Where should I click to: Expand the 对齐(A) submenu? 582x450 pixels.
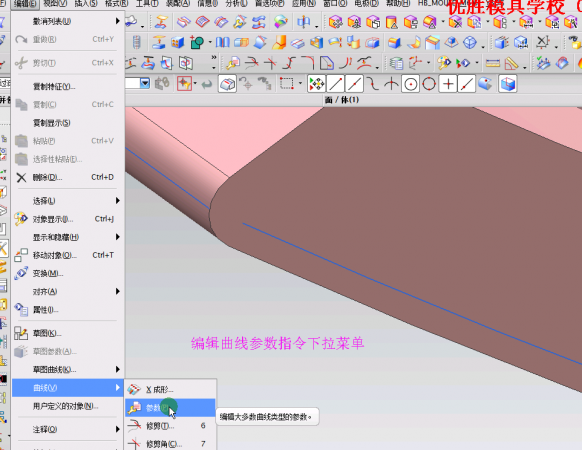tap(68, 291)
